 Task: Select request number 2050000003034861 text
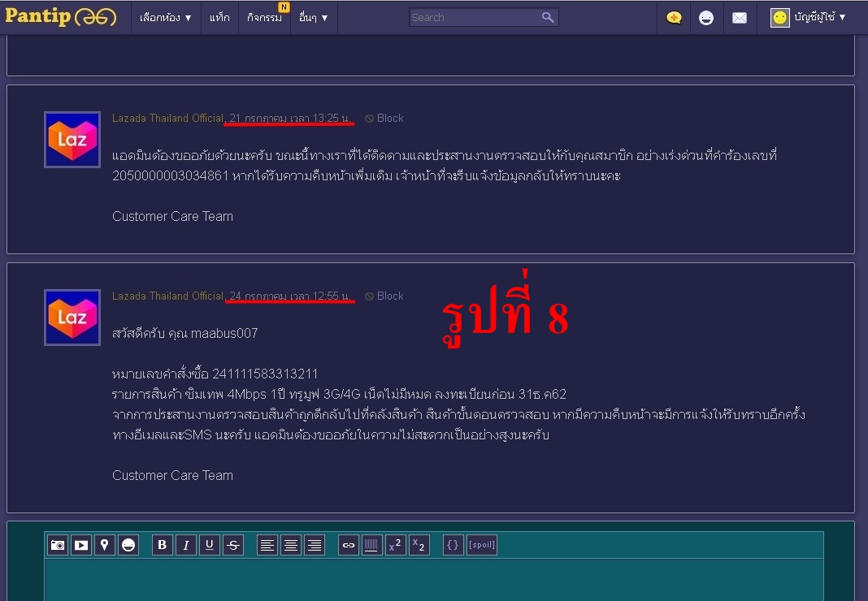[171, 176]
